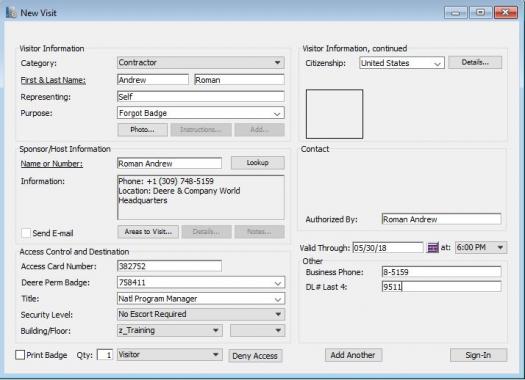Click the greyed Instructions... button
The height and width of the screenshot is (380, 525).
pyautogui.click(x=201, y=130)
